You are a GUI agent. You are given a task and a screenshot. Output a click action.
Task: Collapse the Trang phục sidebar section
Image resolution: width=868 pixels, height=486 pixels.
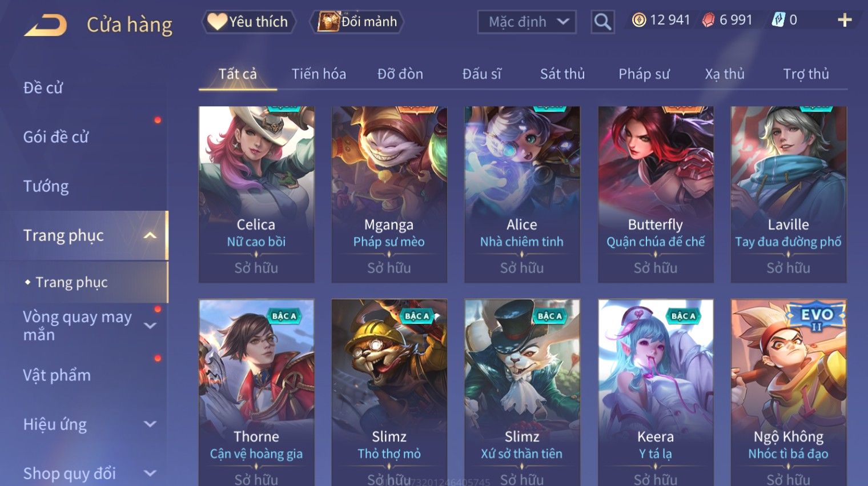click(150, 235)
